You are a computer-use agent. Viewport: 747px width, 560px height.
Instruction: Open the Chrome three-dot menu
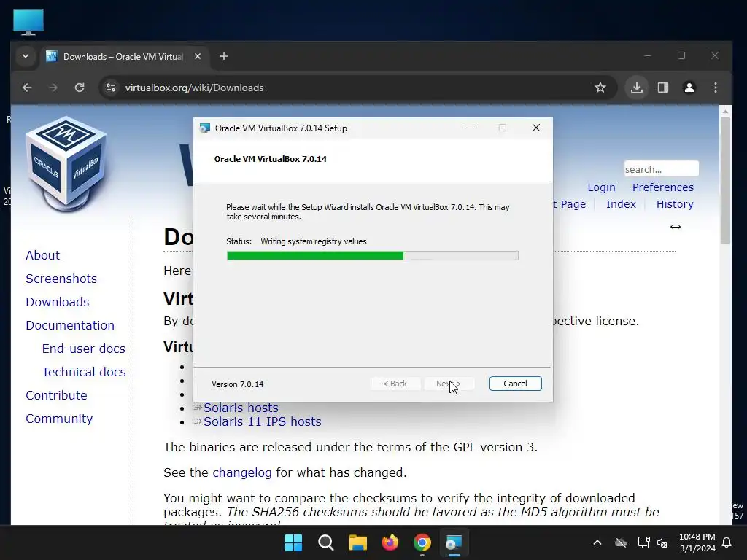[x=716, y=87]
